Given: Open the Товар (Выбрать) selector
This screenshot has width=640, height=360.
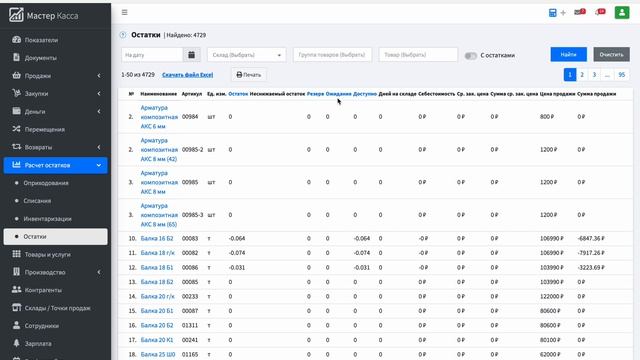Looking at the screenshot, I should [418, 55].
